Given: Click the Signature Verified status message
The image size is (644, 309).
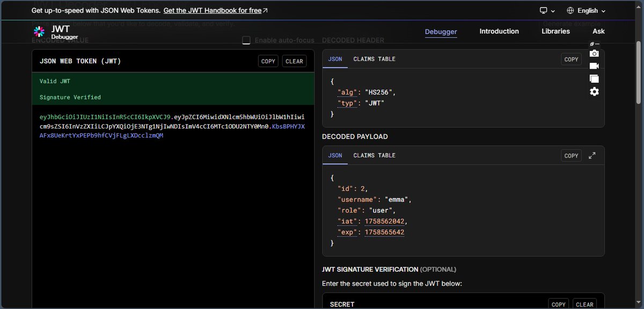Looking at the screenshot, I should [70, 97].
